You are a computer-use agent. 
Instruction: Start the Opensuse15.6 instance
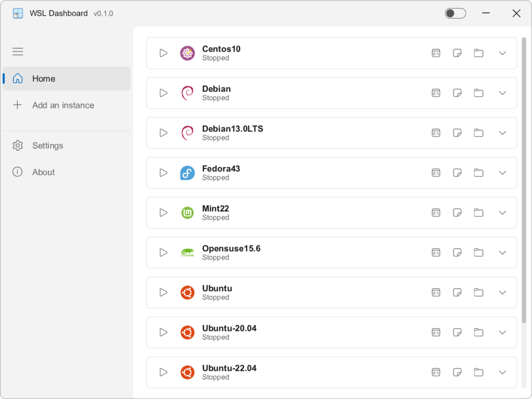(x=164, y=253)
